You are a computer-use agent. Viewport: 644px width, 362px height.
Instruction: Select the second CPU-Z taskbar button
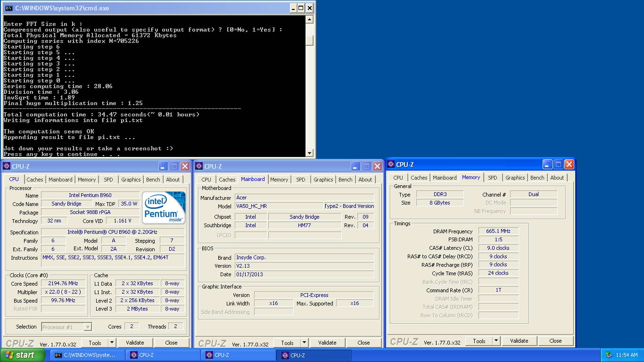coord(239,355)
